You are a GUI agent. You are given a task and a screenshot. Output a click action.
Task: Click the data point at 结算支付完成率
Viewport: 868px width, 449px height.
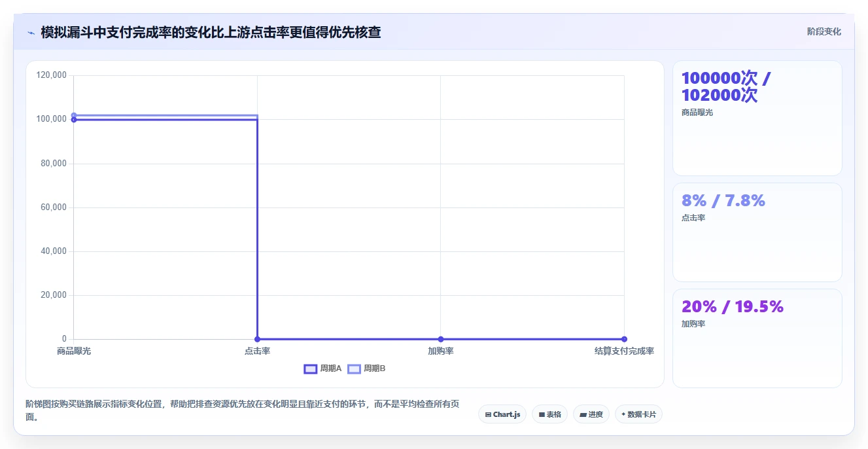pyautogui.click(x=624, y=339)
